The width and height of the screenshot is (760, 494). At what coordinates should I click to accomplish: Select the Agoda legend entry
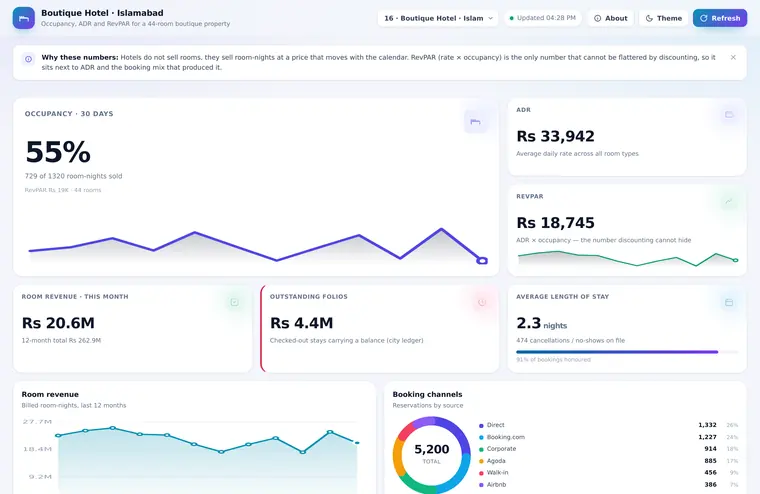[492, 461]
